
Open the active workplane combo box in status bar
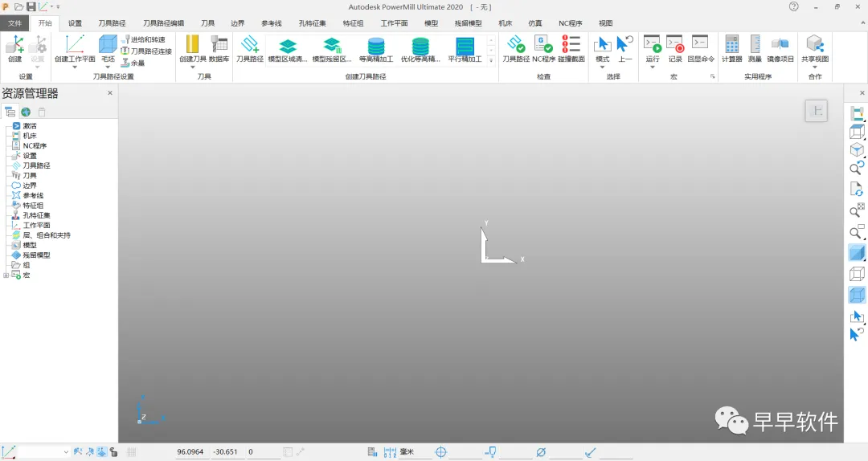(43, 451)
